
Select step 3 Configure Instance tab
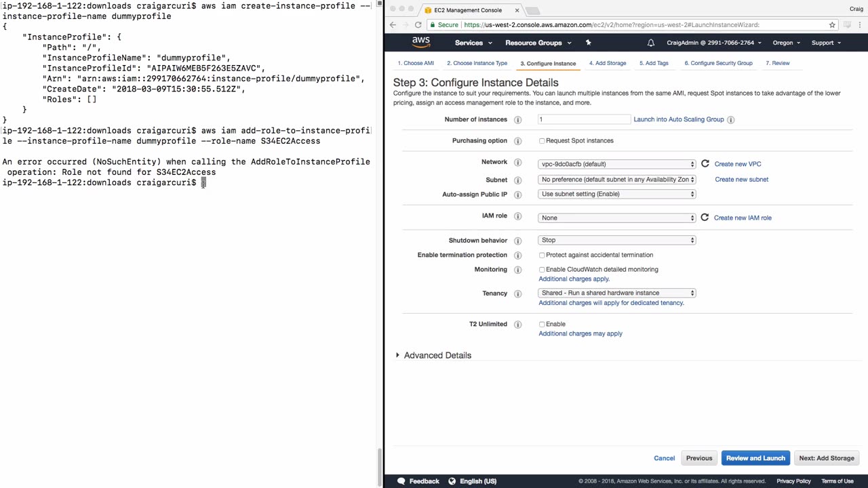click(548, 64)
